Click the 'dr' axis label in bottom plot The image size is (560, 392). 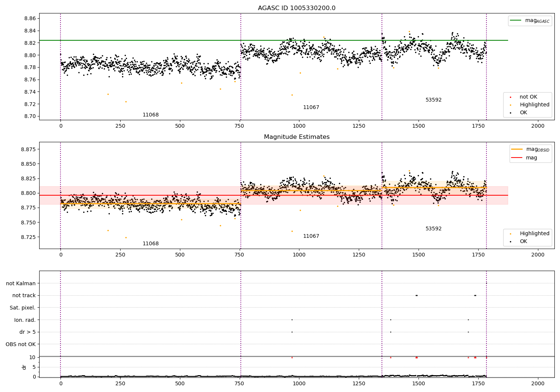pos(24,367)
